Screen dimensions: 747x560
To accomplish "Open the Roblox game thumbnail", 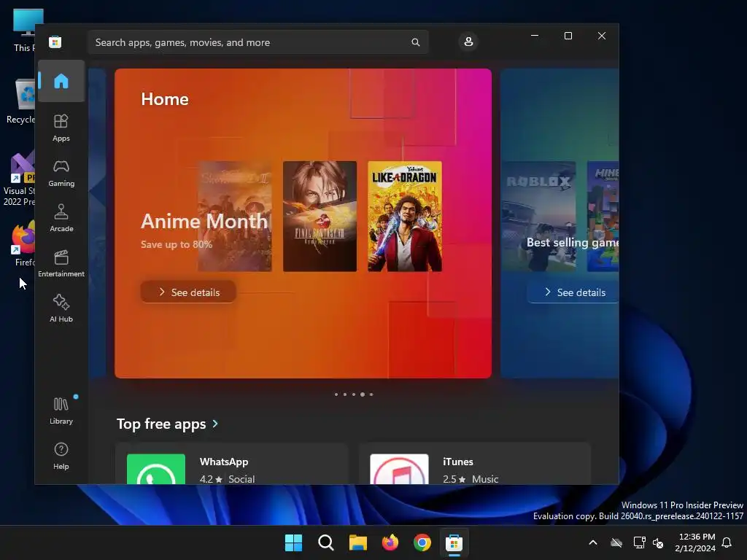I will (x=538, y=216).
